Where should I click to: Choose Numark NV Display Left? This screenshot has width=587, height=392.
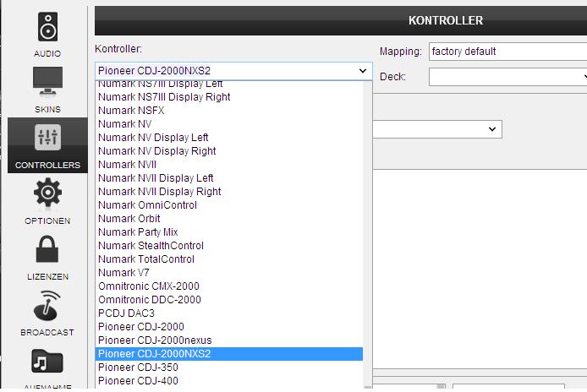pos(229,137)
